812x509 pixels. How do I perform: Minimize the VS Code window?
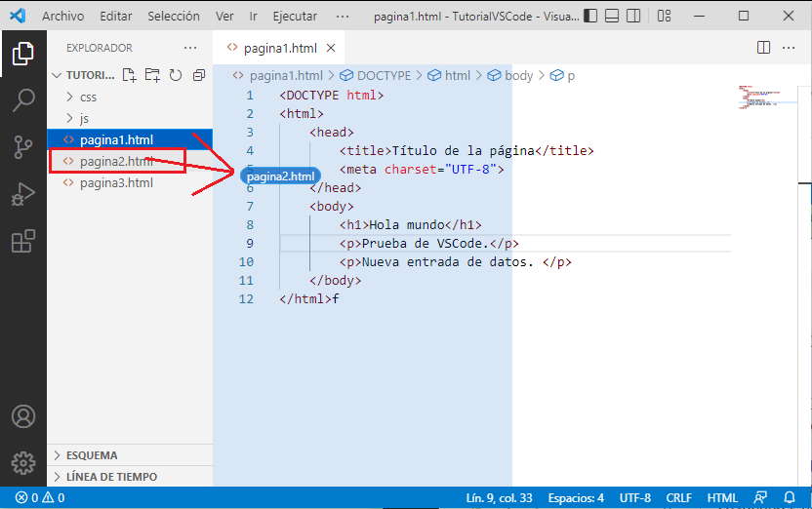click(699, 16)
